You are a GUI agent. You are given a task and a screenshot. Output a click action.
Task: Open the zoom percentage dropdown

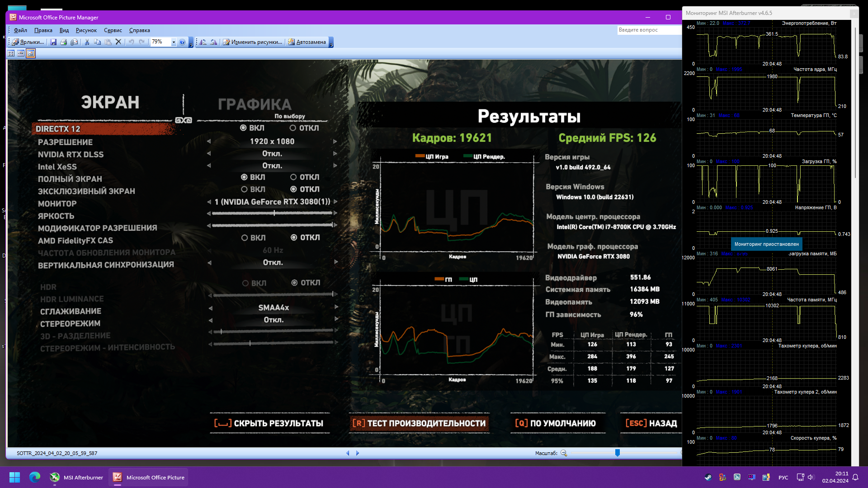tap(174, 42)
